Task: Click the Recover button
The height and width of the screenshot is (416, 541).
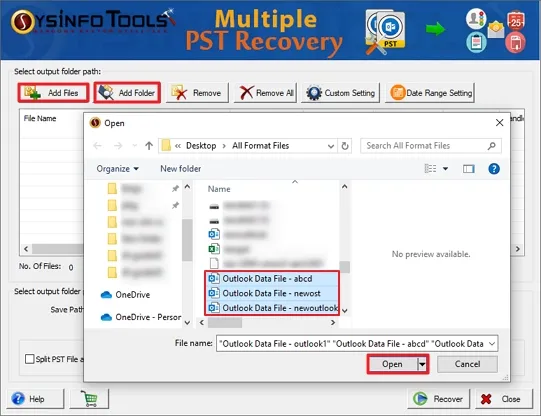Action: [438, 399]
